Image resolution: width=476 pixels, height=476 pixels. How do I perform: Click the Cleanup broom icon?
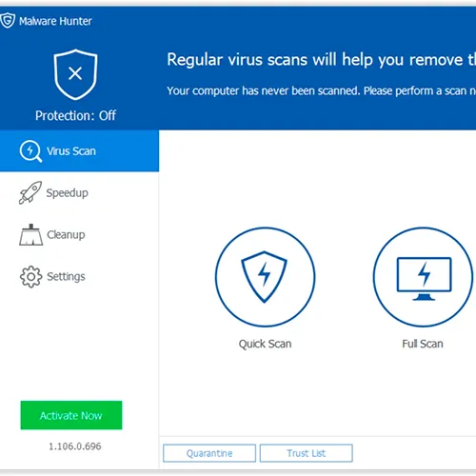click(x=30, y=235)
